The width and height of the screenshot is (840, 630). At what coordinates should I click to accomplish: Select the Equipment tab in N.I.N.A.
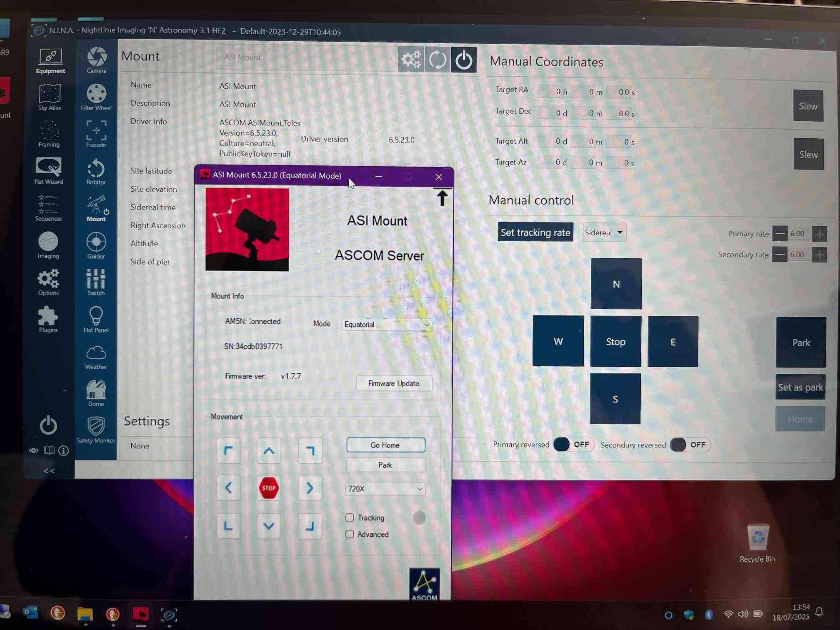[50, 61]
